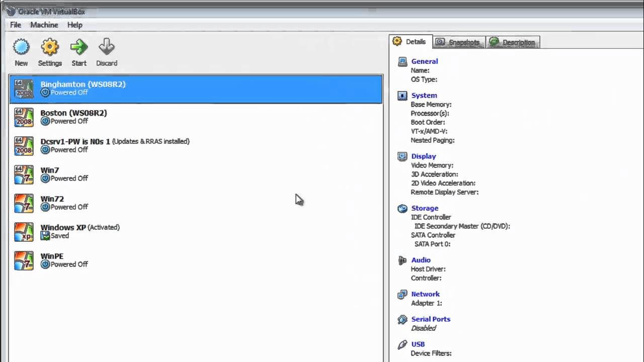Open the System settings heading link
Image resolution: width=644 pixels, height=362 pixels.
(x=424, y=96)
